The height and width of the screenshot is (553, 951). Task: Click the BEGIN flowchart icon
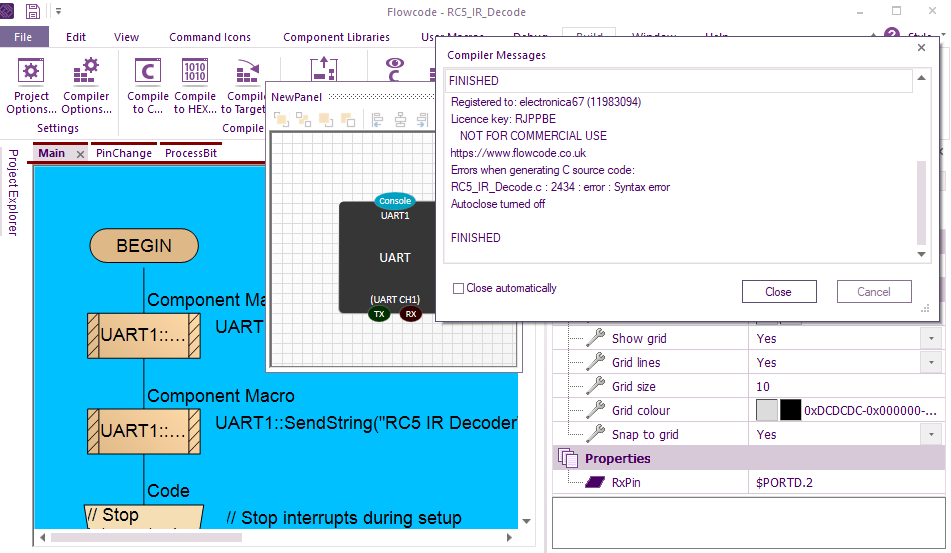click(x=144, y=246)
